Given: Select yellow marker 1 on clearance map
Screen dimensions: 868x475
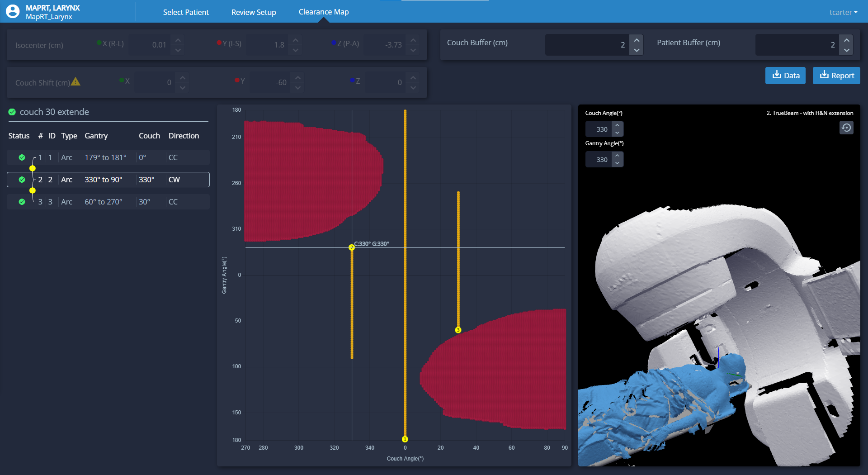Looking at the screenshot, I should (x=405, y=439).
